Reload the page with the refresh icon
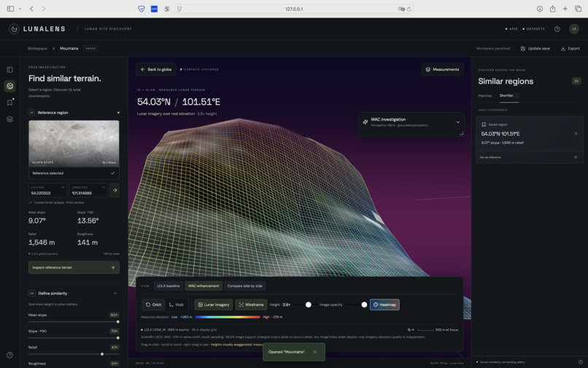The image size is (588, 368). tap(409, 9)
